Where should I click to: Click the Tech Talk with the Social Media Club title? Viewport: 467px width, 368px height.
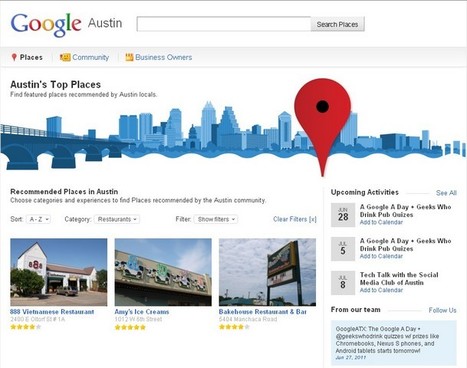(399, 279)
